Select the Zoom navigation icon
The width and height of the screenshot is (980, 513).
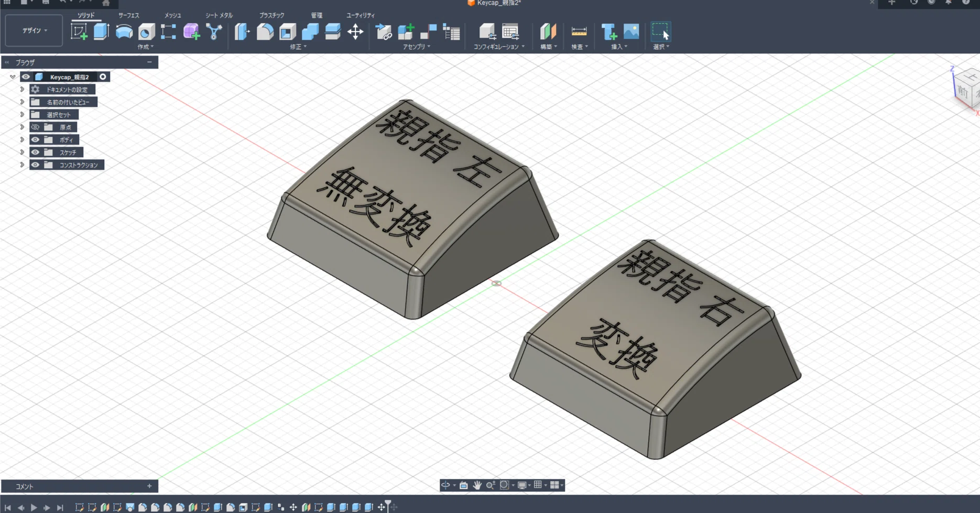[491, 485]
